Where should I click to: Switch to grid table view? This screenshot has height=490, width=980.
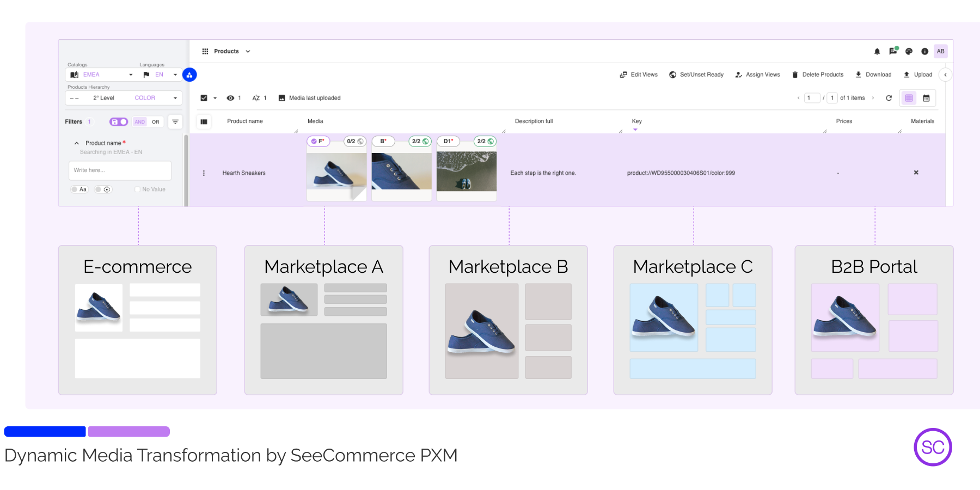click(x=909, y=98)
